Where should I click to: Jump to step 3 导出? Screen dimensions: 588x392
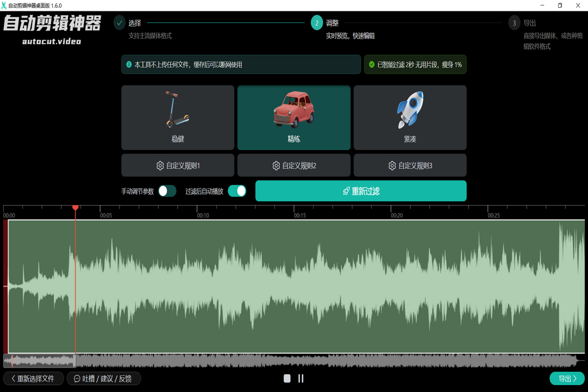pos(514,23)
